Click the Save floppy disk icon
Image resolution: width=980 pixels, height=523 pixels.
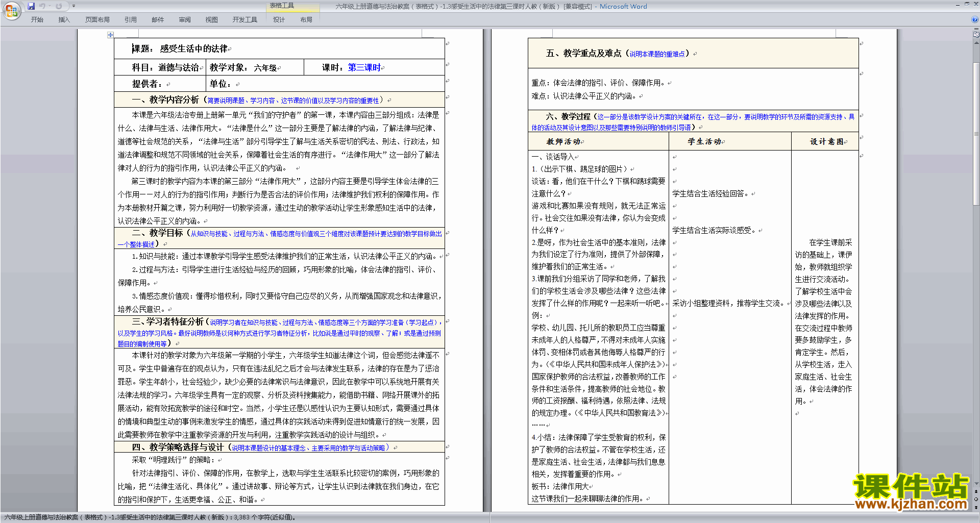(31, 6)
